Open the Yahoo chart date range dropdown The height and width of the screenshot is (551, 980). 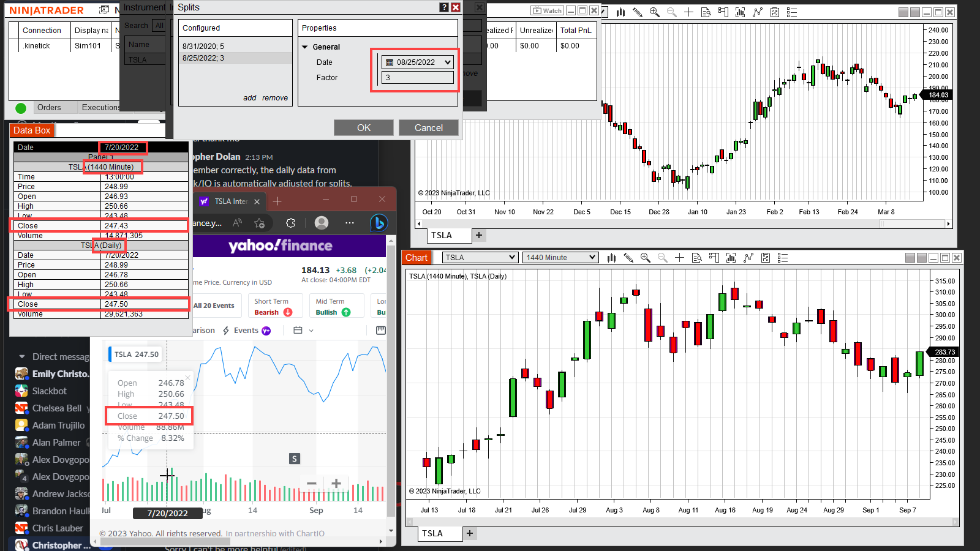[x=303, y=331]
